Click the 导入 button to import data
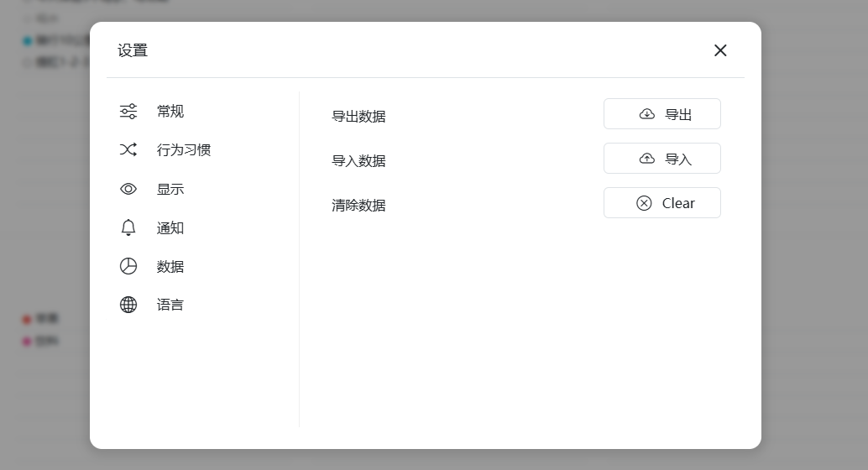 tap(662, 159)
